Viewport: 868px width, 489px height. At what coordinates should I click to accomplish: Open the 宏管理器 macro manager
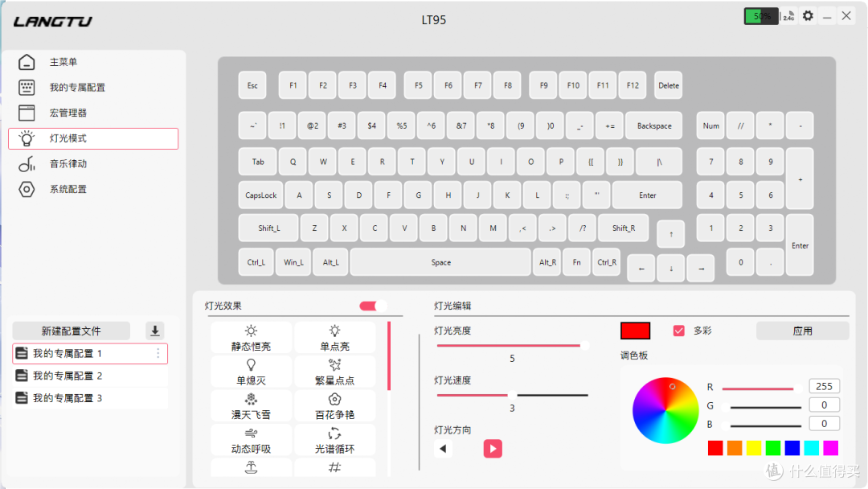tap(93, 113)
